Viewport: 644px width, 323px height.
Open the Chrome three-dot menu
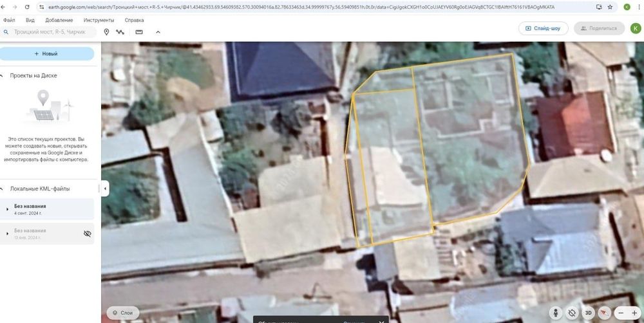click(x=639, y=7)
